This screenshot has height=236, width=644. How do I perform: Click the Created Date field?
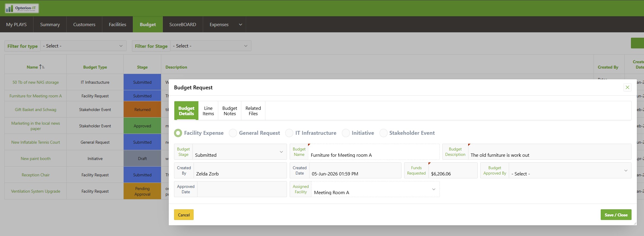tap(355, 171)
